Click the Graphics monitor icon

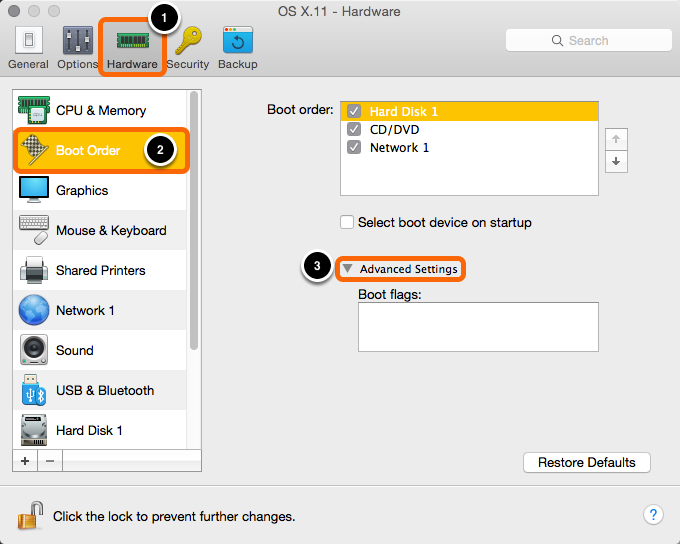tap(34, 190)
